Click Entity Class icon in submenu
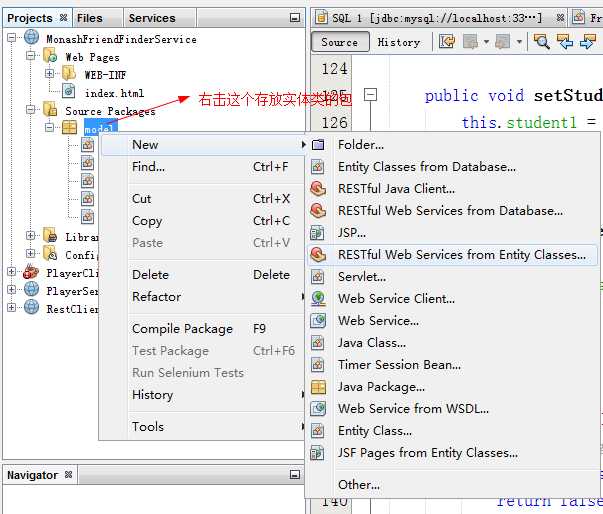 click(x=318, y=431)
